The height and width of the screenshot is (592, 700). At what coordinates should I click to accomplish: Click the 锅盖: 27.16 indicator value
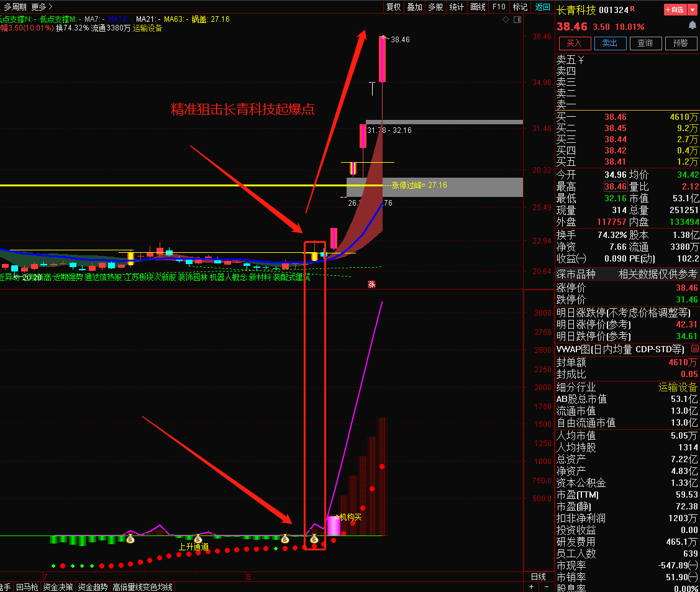pyautogui.click(x=211, y=19)
